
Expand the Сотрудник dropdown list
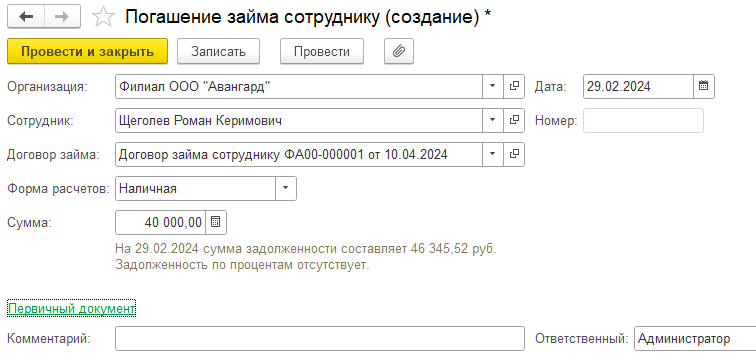click(493, 120)
